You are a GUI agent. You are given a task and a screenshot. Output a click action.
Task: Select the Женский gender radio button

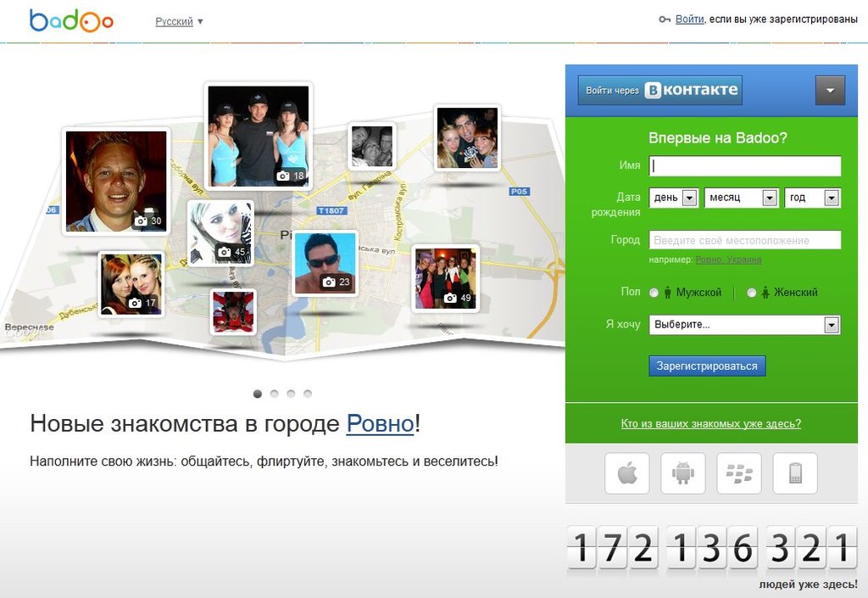pos(751,293)
